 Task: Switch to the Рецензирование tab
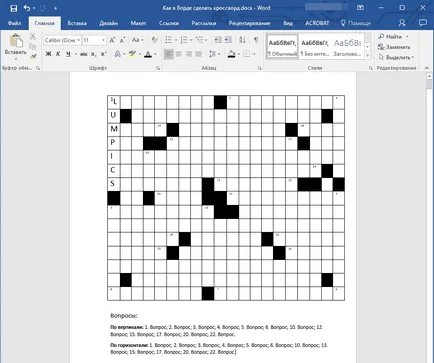249,23
